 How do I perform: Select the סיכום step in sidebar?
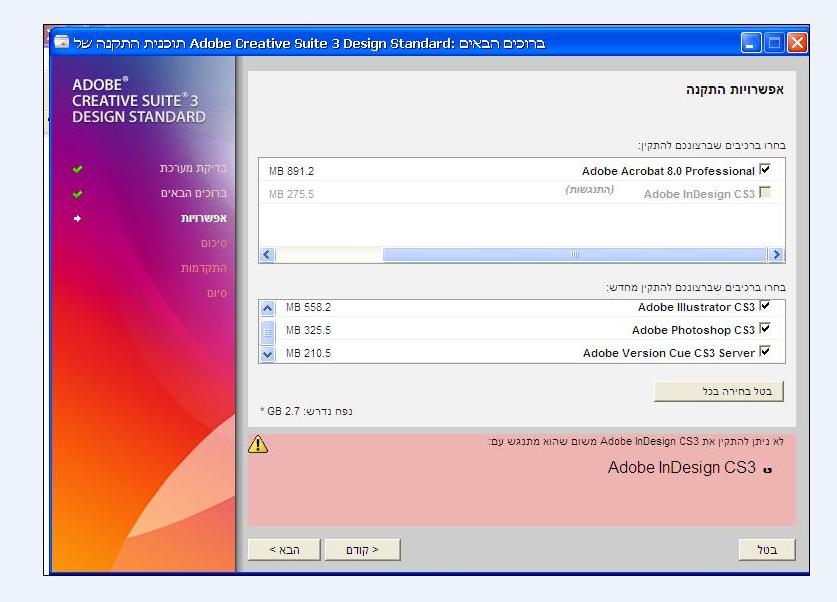pos(214,243)
